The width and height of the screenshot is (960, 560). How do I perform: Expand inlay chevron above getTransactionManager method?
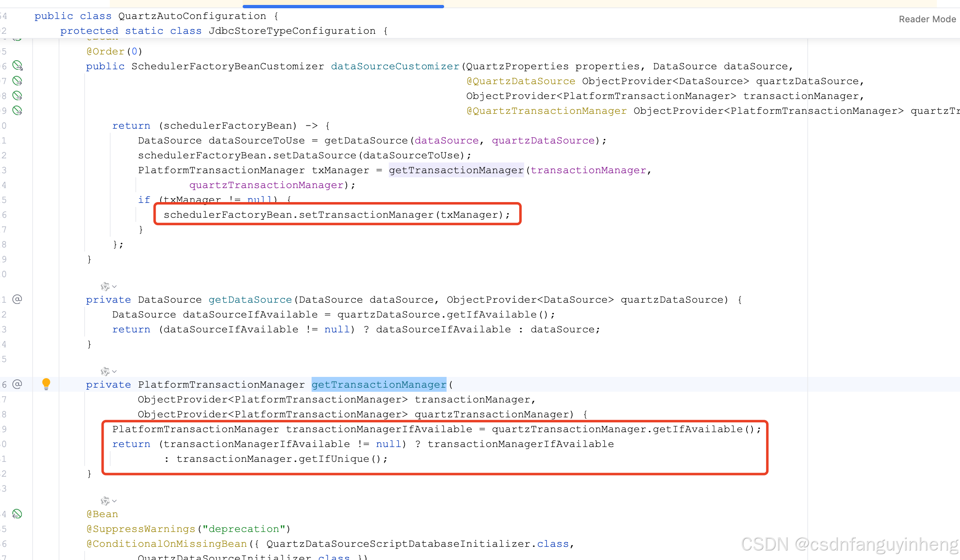tap(114, 372)
